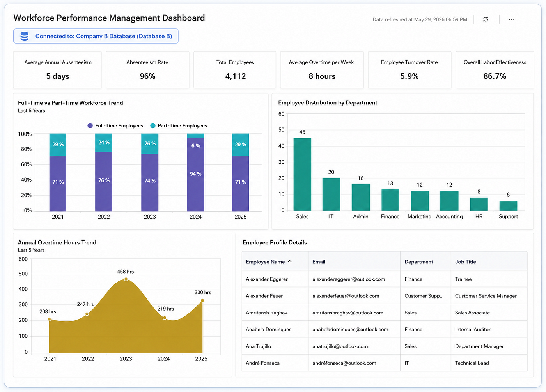The height and width of the screenshot is (392, 546).
Task: Click the database stack icon
Action: pyautogui.click(x=25, y=36)
